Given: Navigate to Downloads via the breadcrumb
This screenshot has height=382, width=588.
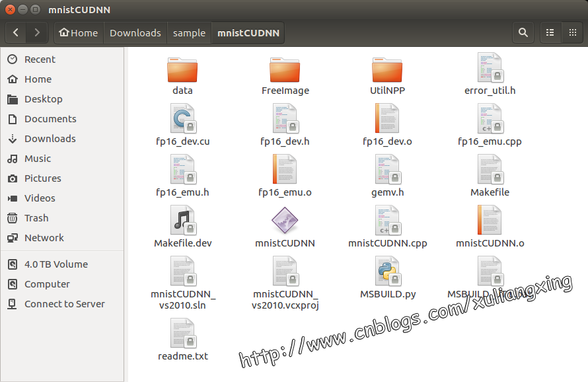Looking at the screenshot, I should coord(135,32).
